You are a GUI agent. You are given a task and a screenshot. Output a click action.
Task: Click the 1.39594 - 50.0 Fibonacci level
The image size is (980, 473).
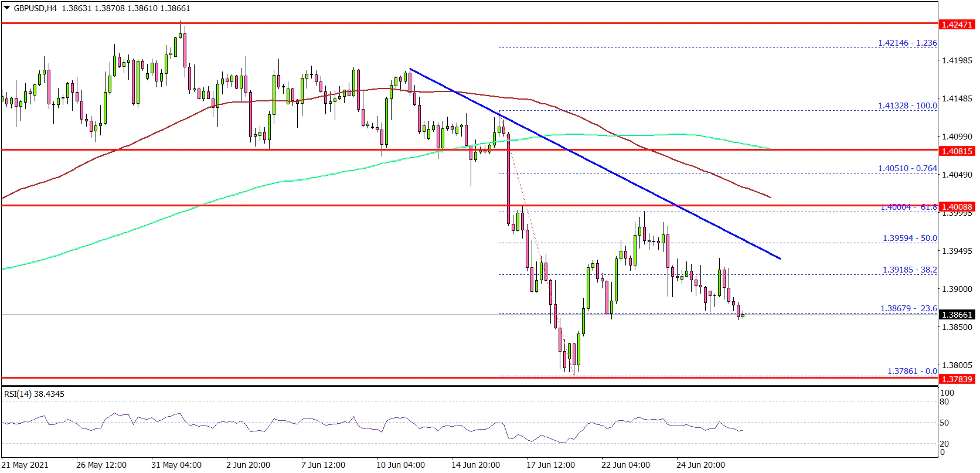pyautogui.click(x=910, y=239)
